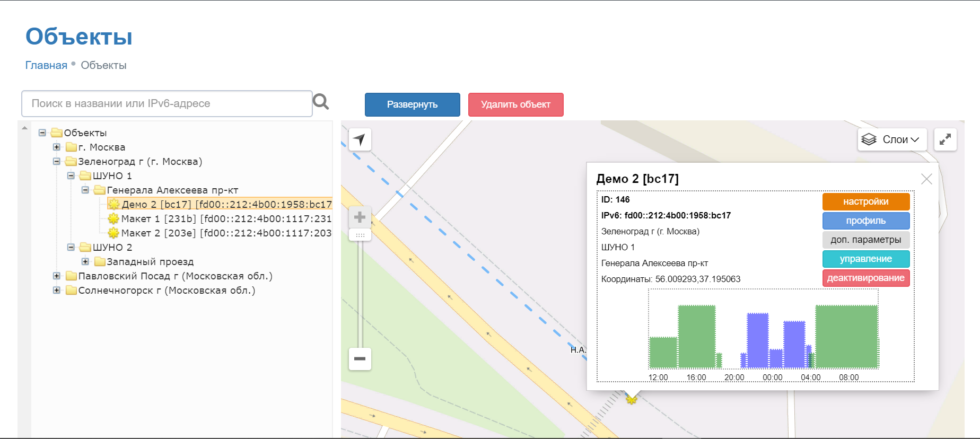Click the search magnifier icon
This screenshot has height=439, width=980.
(x=321, y=102)
